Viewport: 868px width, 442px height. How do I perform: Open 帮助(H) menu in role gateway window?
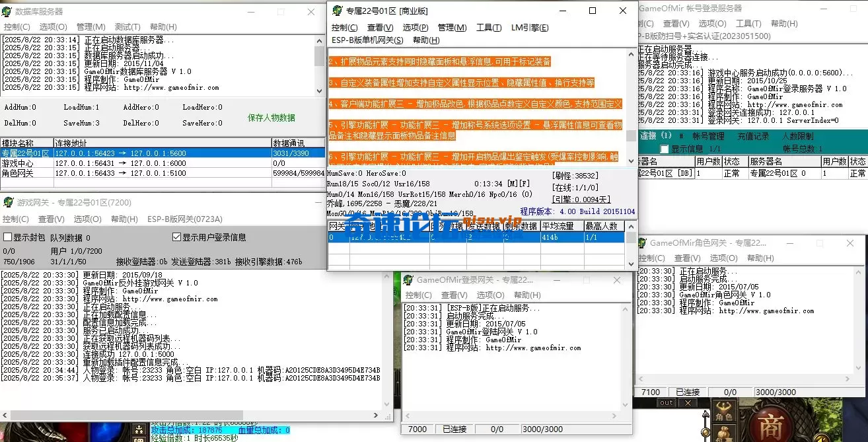tap(760, 258)
